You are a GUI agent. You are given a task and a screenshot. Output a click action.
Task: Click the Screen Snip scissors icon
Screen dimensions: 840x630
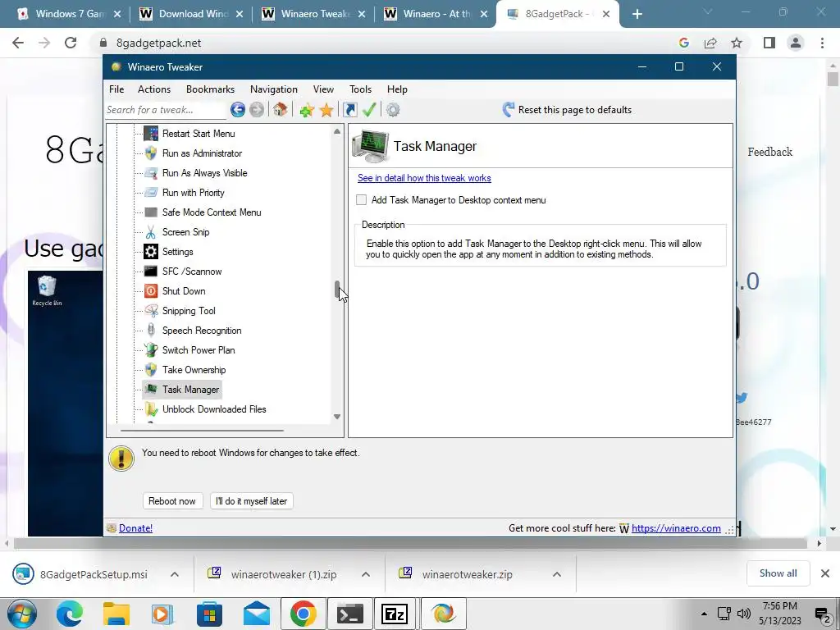[x=151, y=232]
